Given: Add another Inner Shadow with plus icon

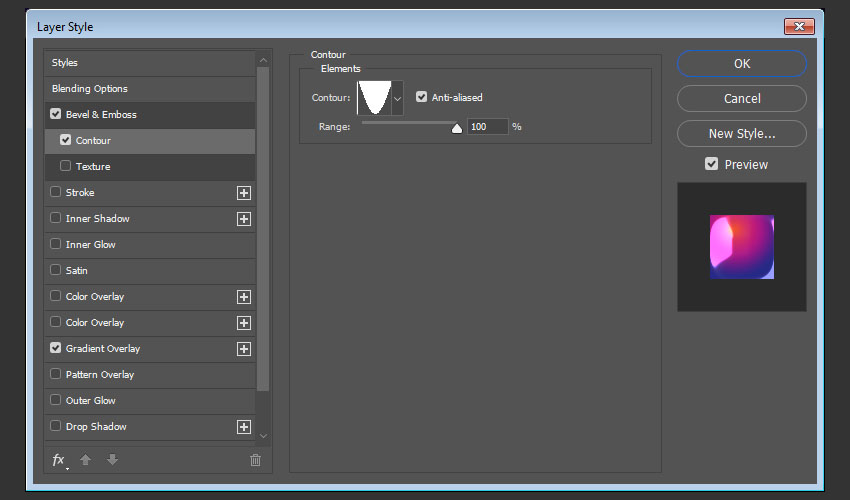Looking at the screenshot, I should [x=243, y=219].
